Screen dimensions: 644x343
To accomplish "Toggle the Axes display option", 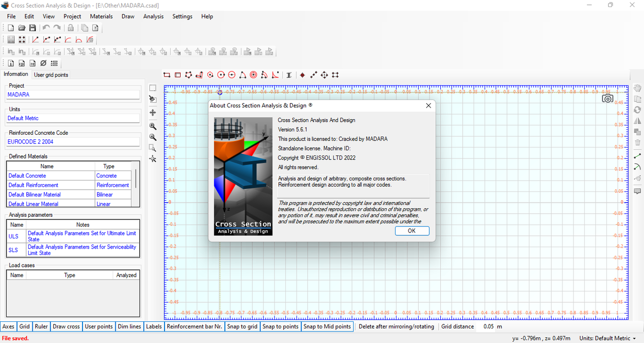I will (x=9, y=326).
